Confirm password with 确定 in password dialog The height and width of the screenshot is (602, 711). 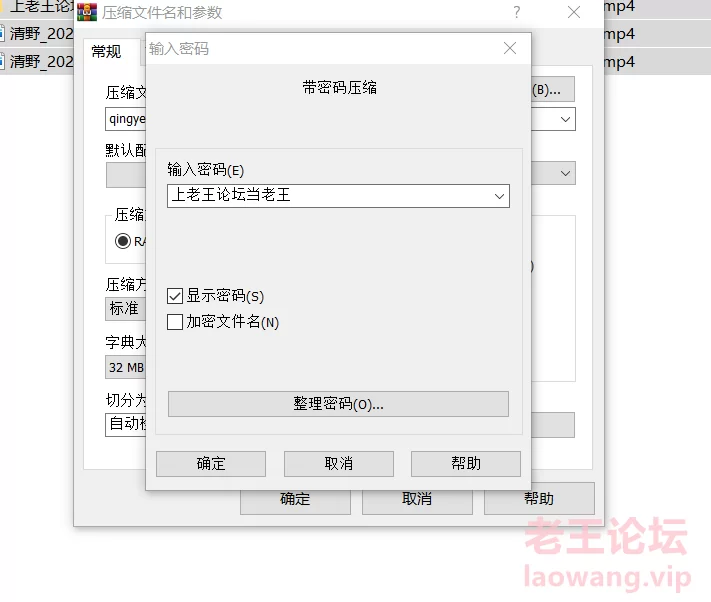coord(211,464)
